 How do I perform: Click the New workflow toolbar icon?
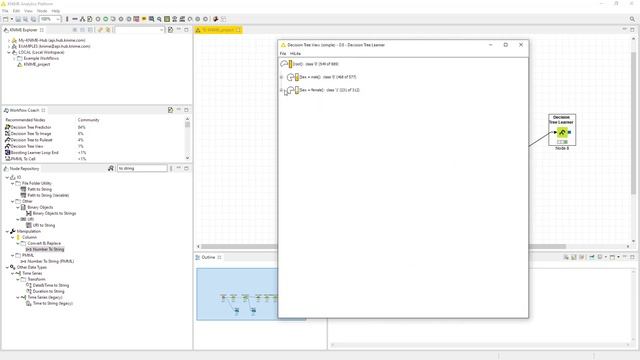[6, 19]
